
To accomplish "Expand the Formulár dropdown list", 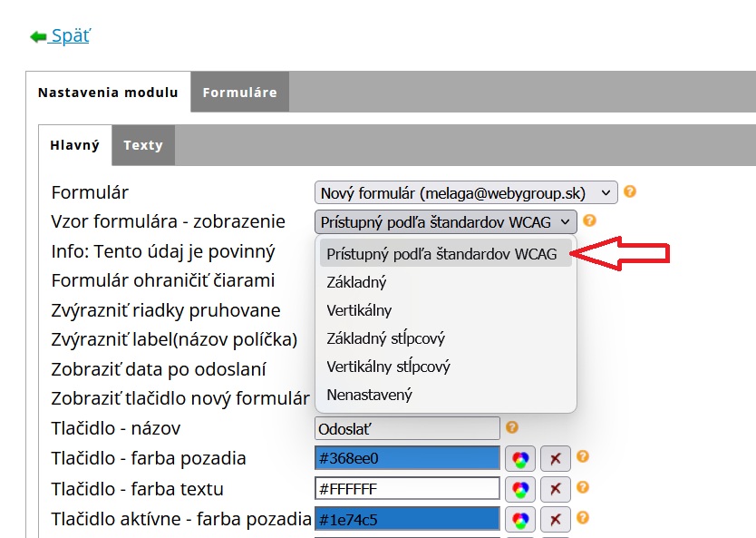I will click(x=466, y=192).
